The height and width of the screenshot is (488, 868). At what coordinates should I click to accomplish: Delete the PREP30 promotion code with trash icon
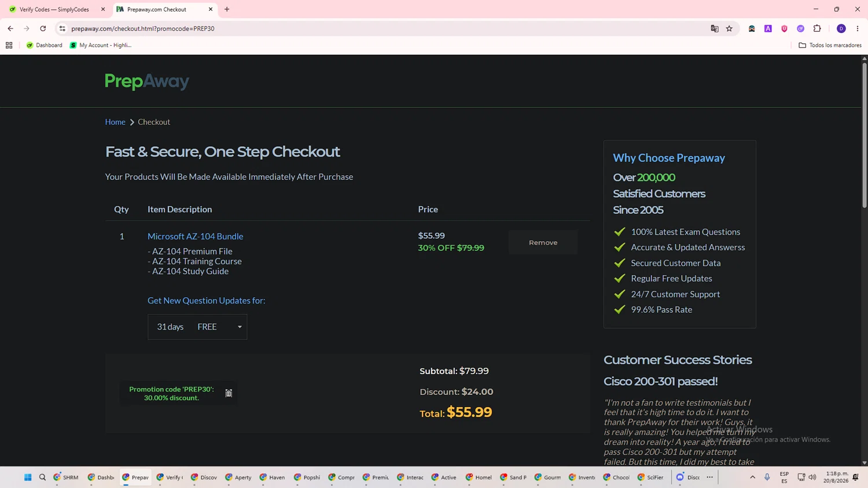pos(229,393)
